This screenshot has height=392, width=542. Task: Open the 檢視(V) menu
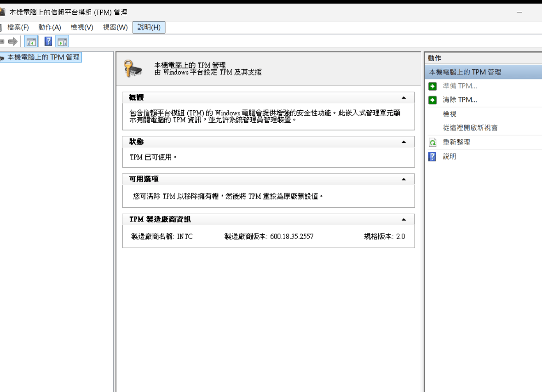click(x=82, y=27)
